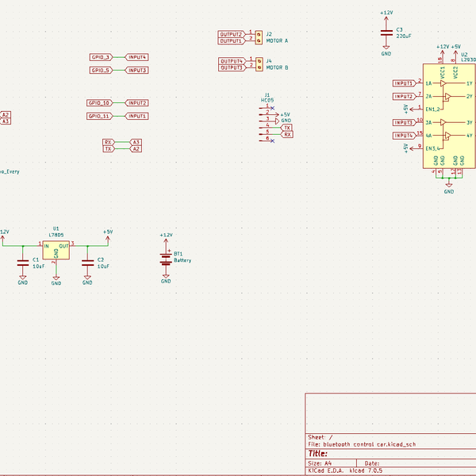Click the BT1 battery symbol

point(166,257)
